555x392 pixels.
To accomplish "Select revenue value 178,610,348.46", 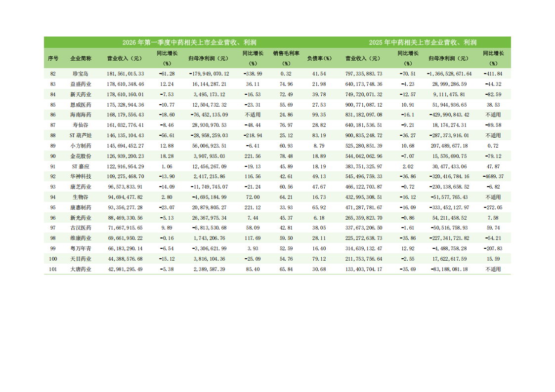I will click(126, 84).
